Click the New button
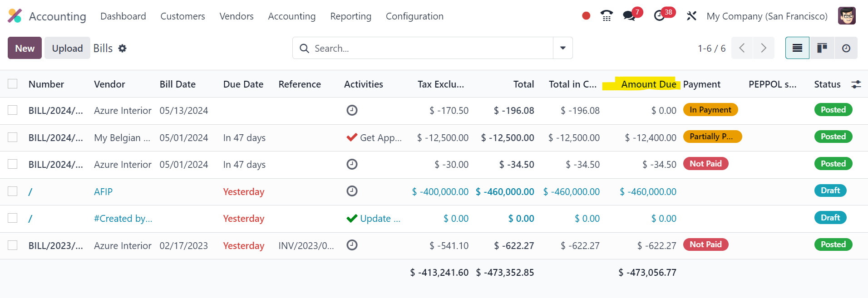 (x=25, y=48)
